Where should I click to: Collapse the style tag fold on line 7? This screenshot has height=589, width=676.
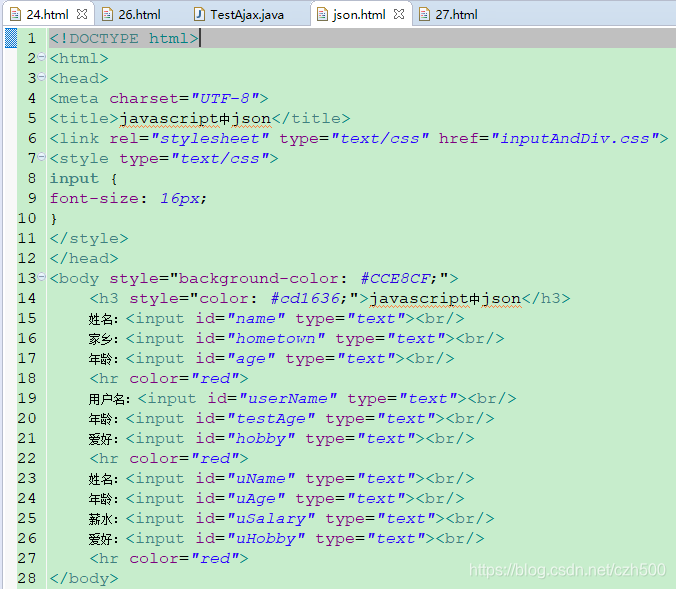pyautogui.click(x=41, y=157)
